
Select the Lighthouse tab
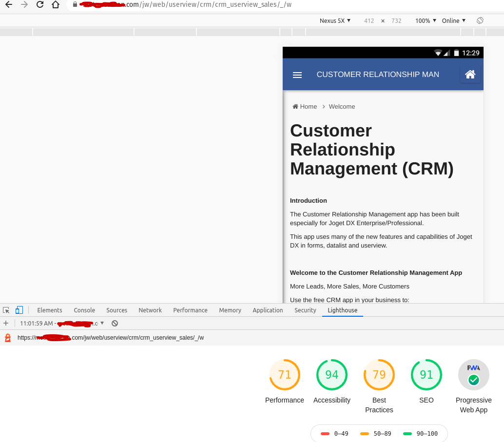click(342, 310)
